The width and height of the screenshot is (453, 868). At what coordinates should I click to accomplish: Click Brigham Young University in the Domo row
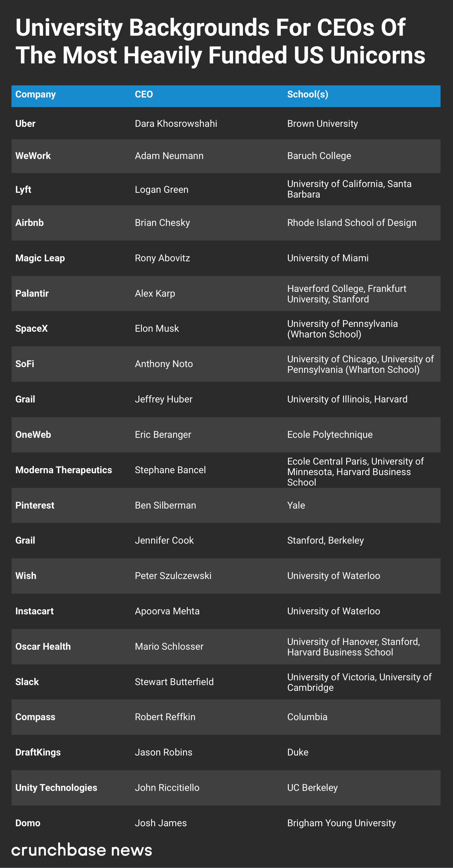pyautogui.click(x=341, y=823)
